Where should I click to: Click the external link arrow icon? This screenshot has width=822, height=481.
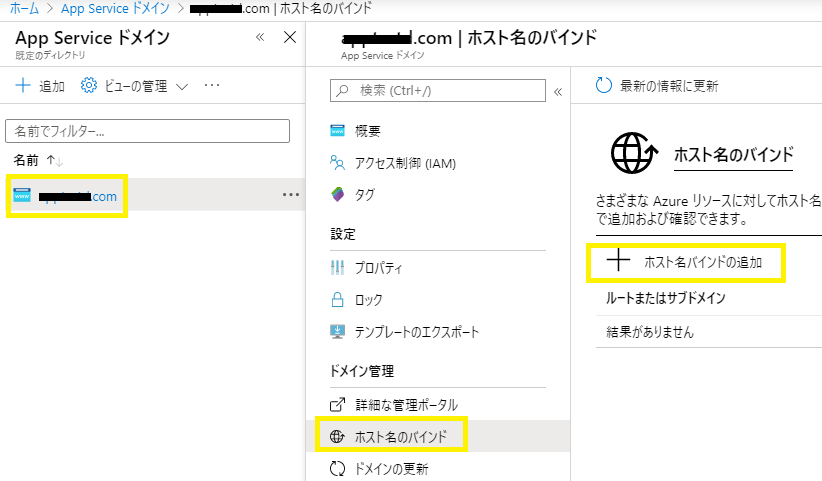pos(337,405)
